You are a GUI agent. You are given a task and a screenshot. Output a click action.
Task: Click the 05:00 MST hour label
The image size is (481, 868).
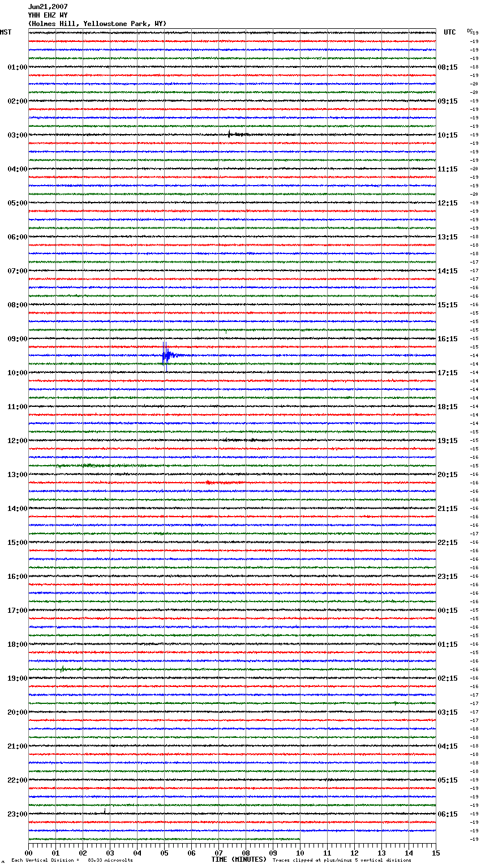17,203
